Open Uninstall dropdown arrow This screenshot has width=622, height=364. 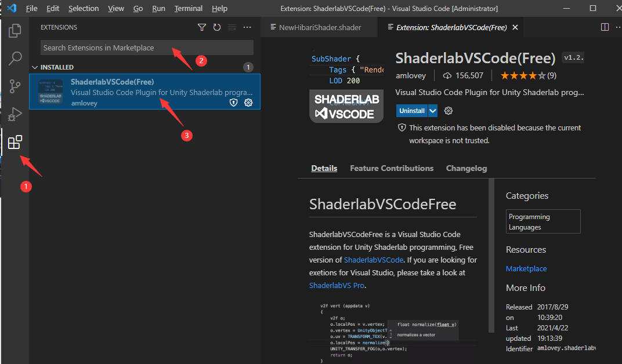[433, 111]
